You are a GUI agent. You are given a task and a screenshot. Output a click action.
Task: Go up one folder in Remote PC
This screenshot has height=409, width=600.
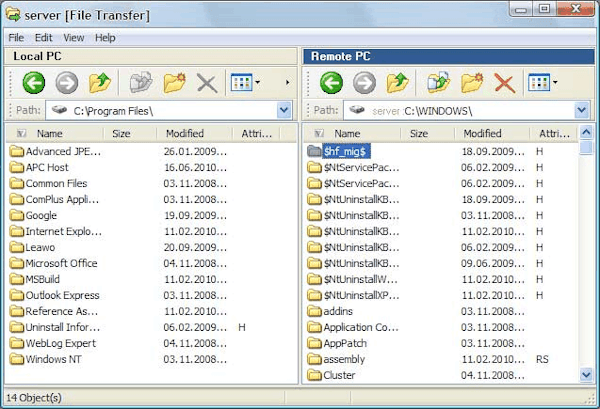coord(397,83)
